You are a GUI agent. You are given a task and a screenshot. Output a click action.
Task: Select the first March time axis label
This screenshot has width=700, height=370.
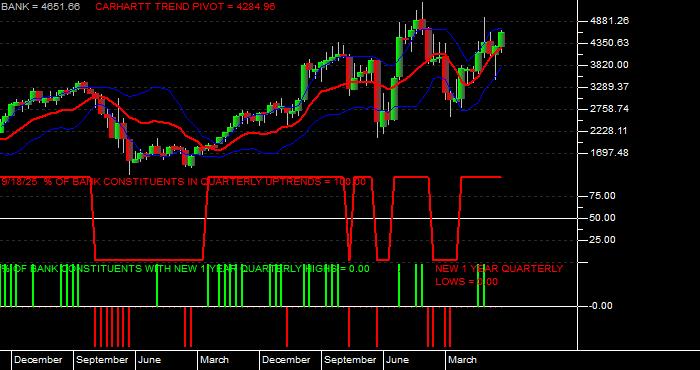(214, 360)
